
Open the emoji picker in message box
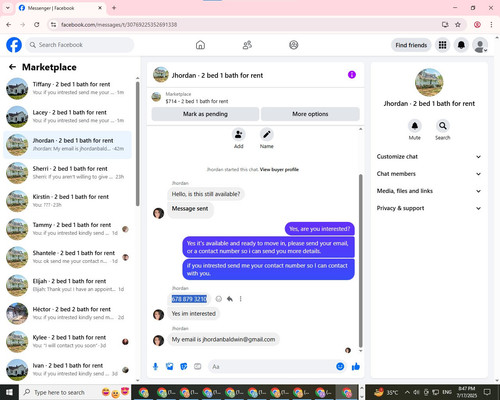(x=340, y=366)
